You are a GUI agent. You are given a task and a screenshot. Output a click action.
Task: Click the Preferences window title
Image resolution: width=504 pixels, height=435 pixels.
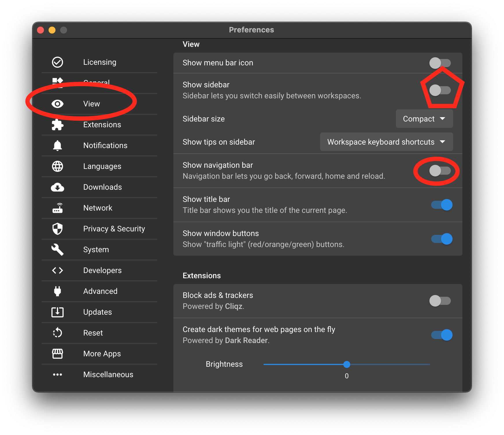pyautogui.click(x=251, y=30)
